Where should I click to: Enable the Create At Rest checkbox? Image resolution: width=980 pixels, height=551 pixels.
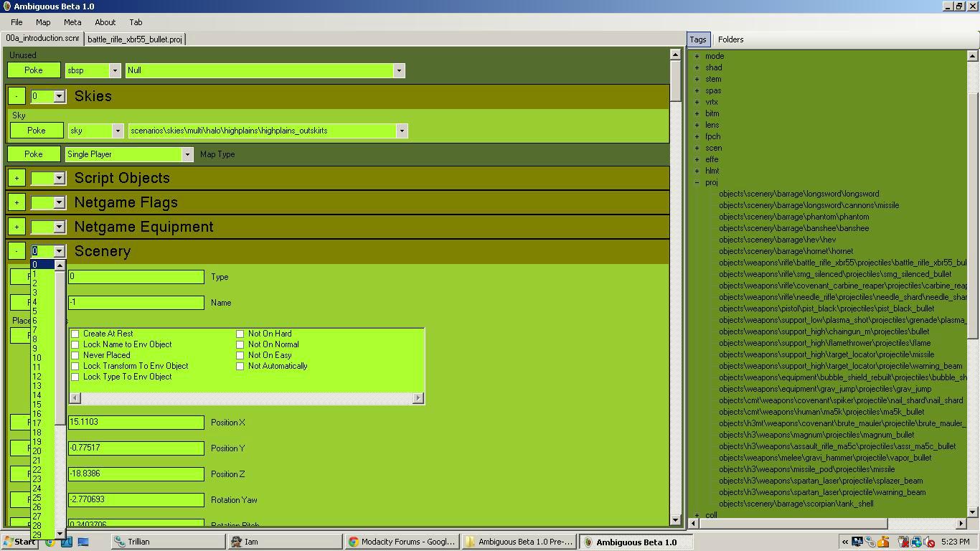tap(75, 334)
